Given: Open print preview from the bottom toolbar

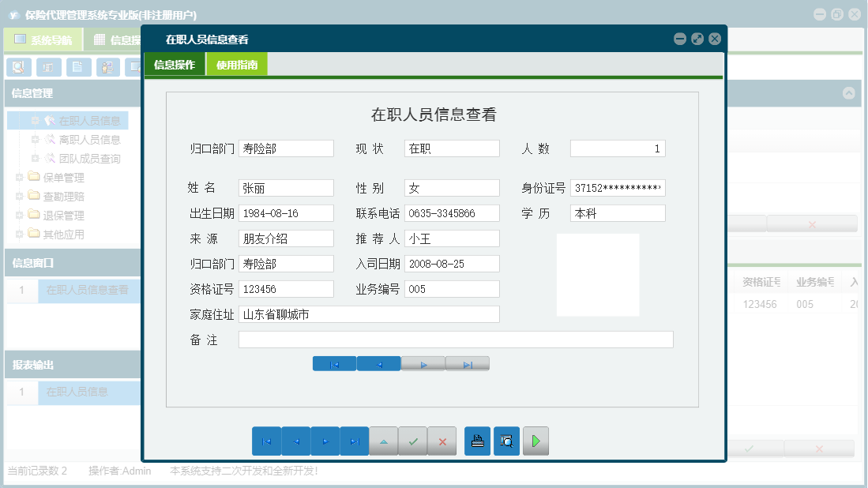Looking at the screenshot, I should pyautogui.click(x=506, y=441).
